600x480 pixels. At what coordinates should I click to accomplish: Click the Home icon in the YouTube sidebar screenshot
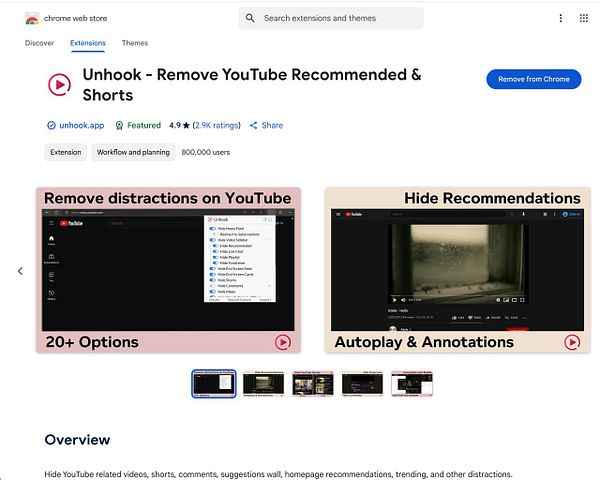point(51,240)
